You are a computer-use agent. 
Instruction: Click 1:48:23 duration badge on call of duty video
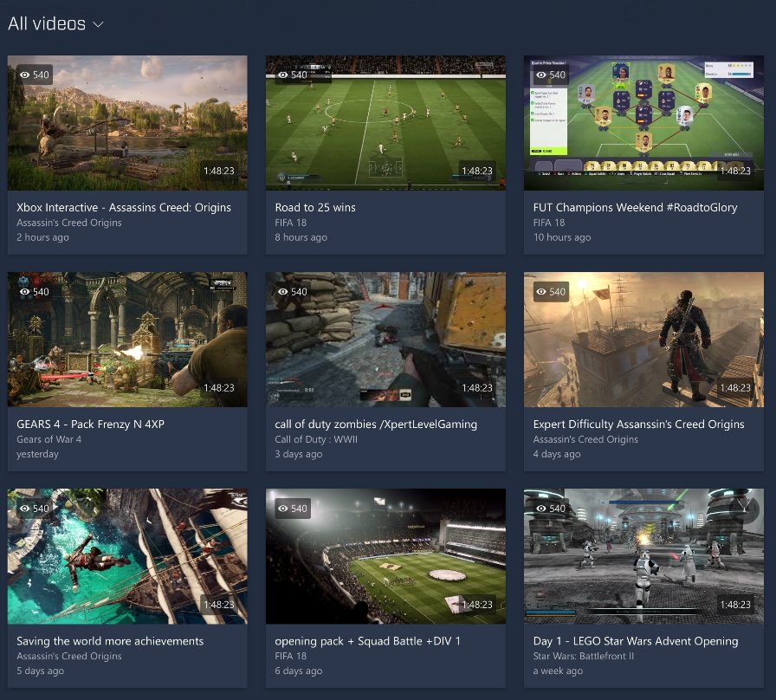point(477,387)
